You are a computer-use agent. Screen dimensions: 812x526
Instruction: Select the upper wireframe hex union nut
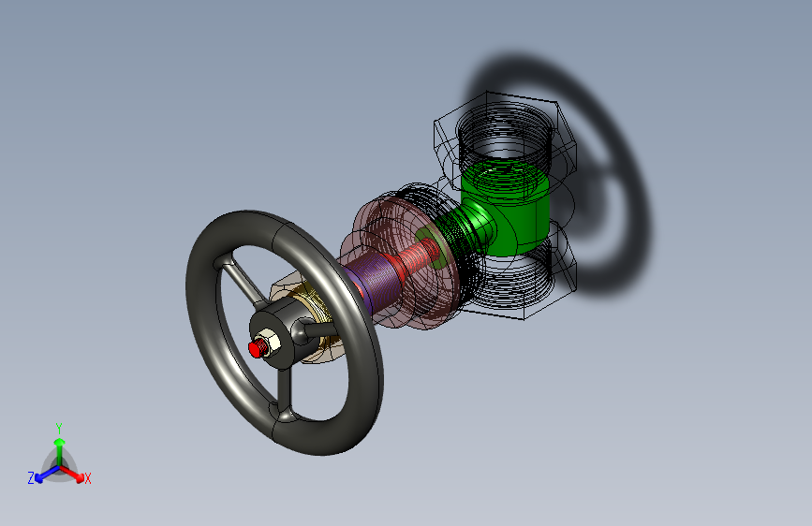pyautogui.click(x=505, y=139)
